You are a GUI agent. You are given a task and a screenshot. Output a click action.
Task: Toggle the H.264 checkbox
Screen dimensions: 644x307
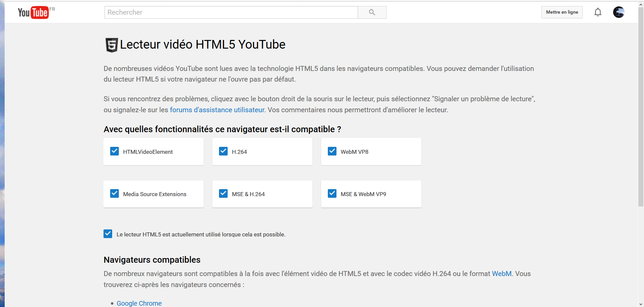click(223, 152)
